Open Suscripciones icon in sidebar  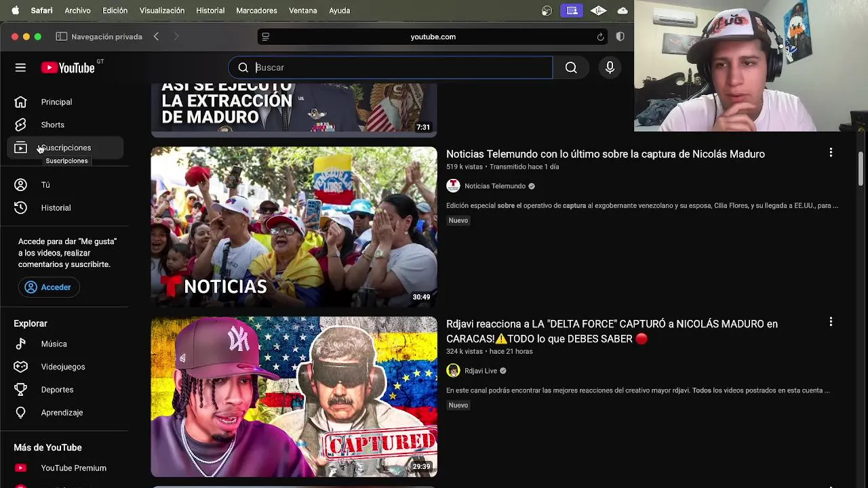pyautogui.click(x=20, y=148)
